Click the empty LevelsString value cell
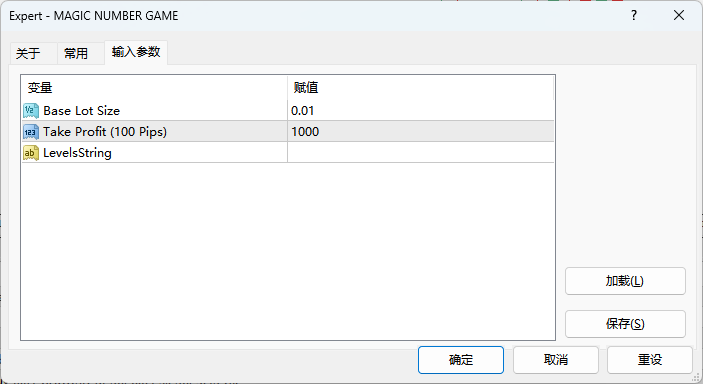 [421, 153]
